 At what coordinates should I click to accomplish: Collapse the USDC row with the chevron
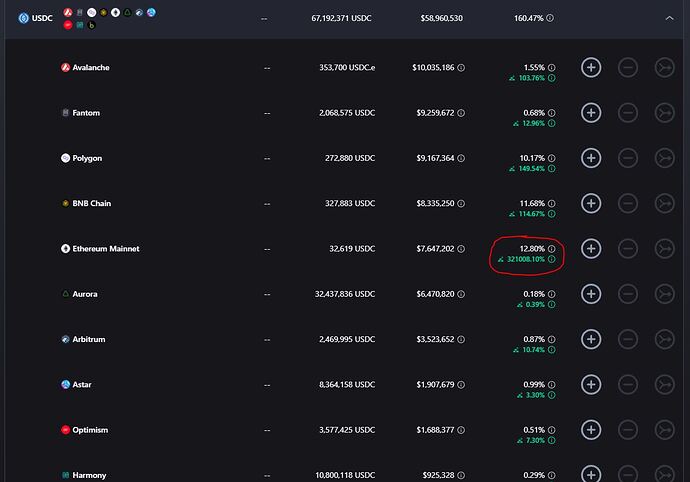(x=669, y=18)
